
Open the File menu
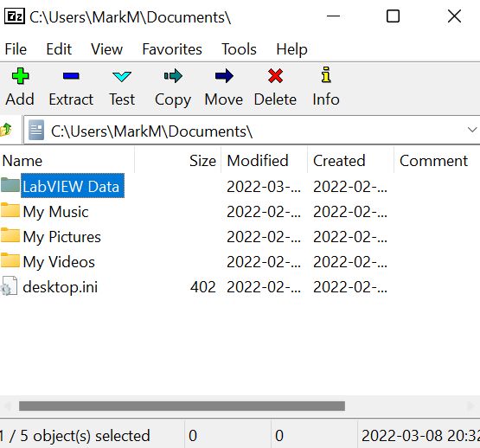pos(16,49)
